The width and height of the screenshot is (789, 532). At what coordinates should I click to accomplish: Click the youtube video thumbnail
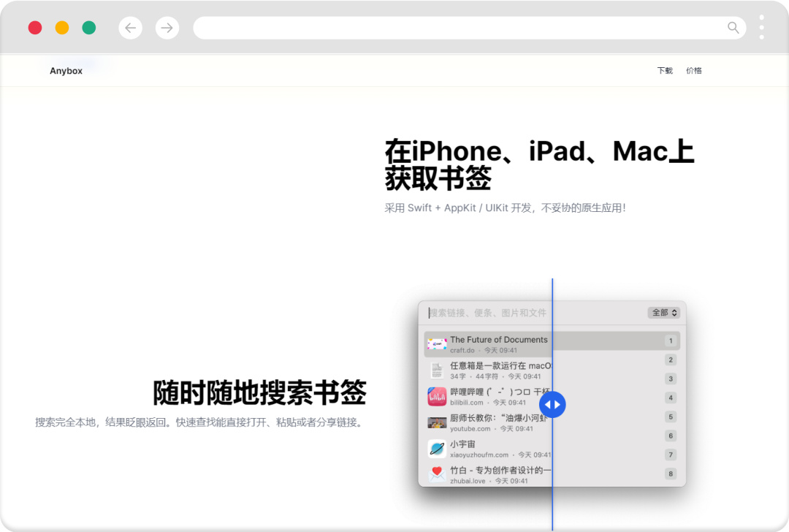(437, 423)
